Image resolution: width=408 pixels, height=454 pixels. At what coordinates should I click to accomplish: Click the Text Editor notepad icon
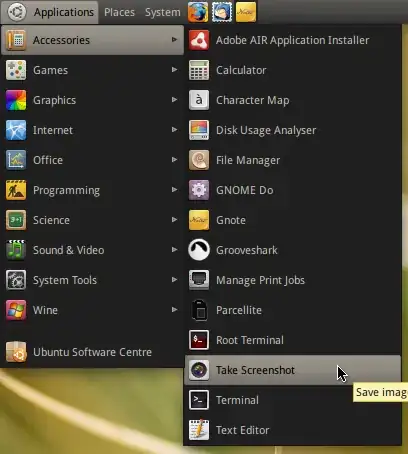[x=199, y=430]
